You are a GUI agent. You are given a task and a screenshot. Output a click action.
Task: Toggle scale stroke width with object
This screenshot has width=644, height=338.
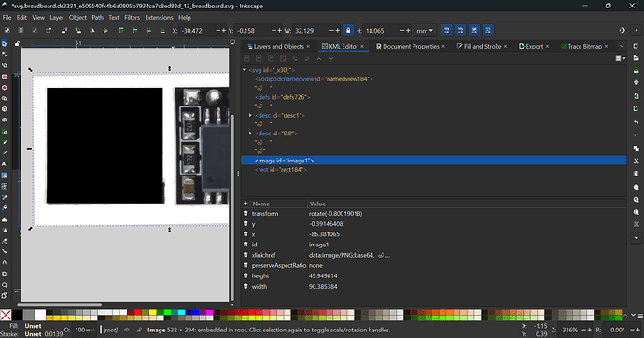pos(447,31)
